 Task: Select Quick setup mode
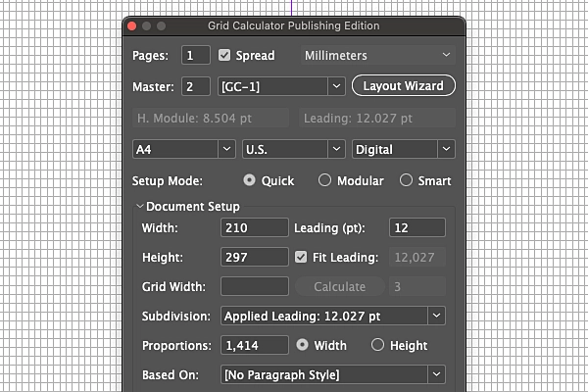click(x=249, y=180)
